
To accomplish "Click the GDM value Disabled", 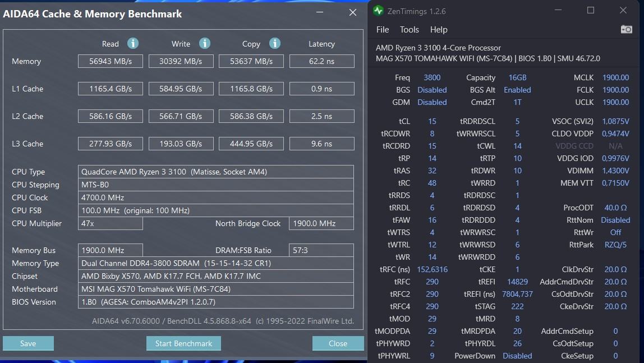I will (x=432, y=102).
